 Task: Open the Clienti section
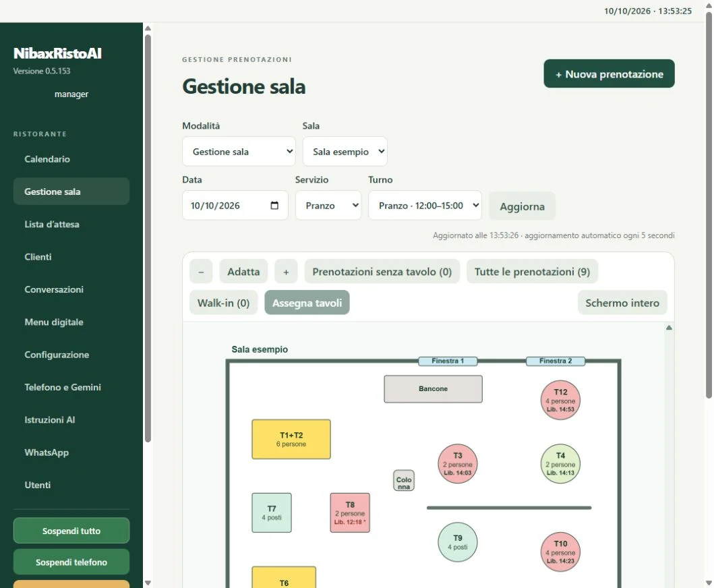pos(71,257)
